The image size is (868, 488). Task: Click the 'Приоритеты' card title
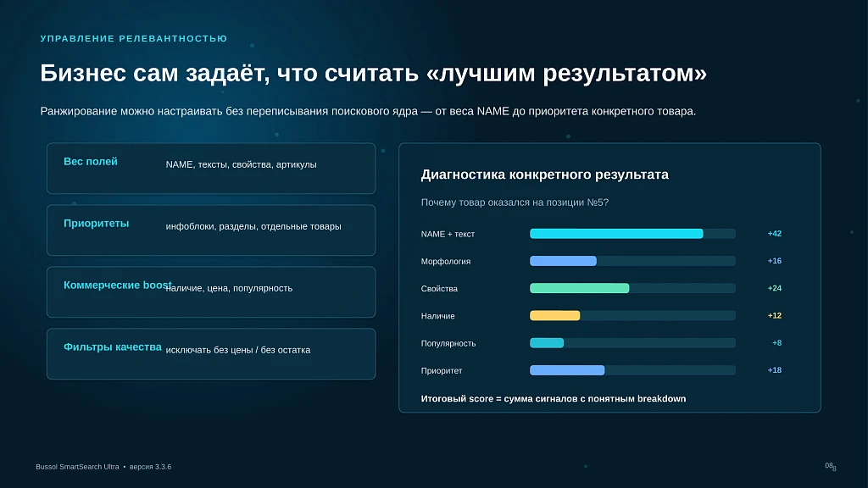(97, 224)
